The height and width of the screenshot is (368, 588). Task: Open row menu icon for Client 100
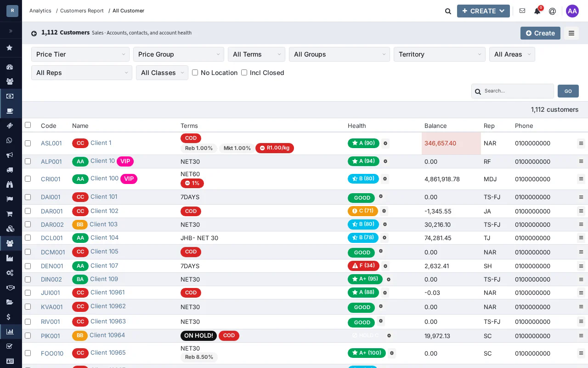(581, 179)
